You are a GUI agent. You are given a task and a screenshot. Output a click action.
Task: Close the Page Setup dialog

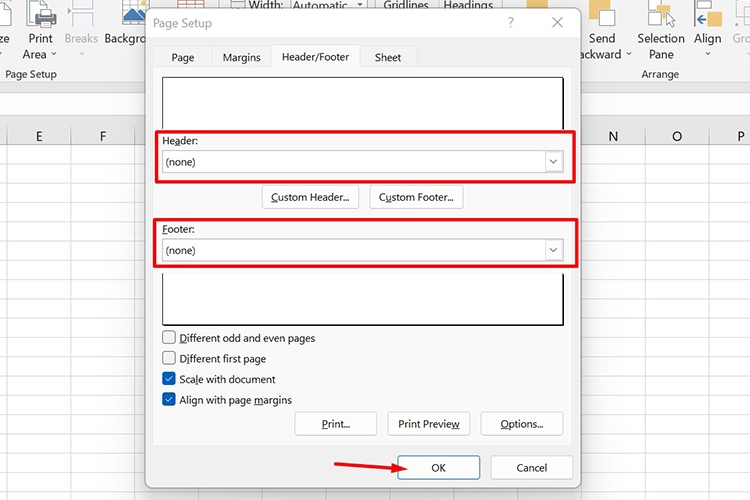pos(557,22)
